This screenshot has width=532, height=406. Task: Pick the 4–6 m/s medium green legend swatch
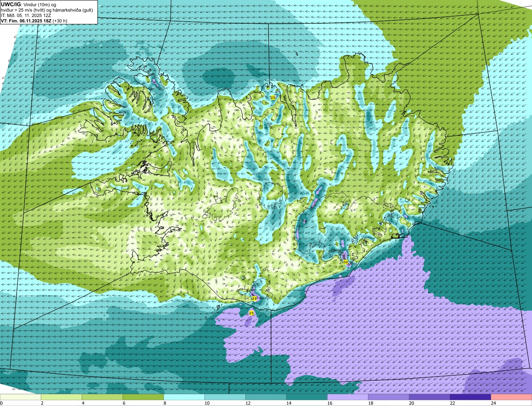point(103,397)
